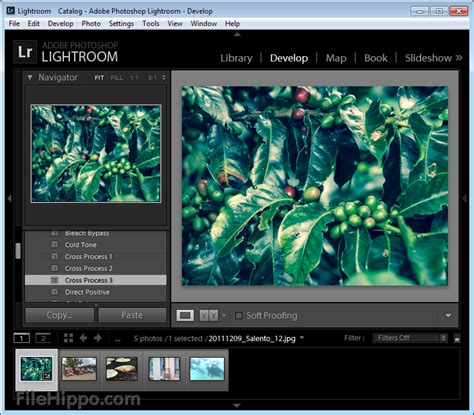
Task: Hide the left panel group arrow
Action: pos(9,198)
